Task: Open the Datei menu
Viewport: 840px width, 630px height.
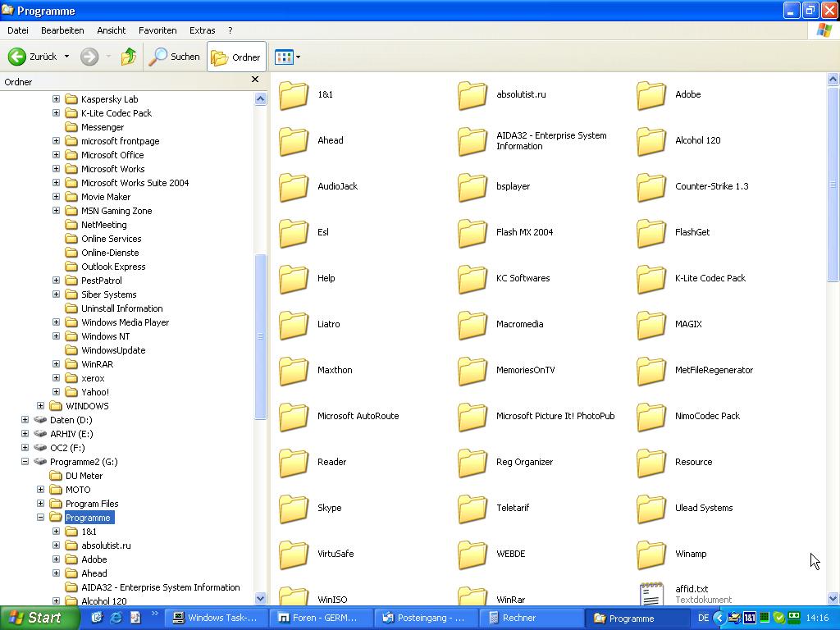Action: [18, 30]
